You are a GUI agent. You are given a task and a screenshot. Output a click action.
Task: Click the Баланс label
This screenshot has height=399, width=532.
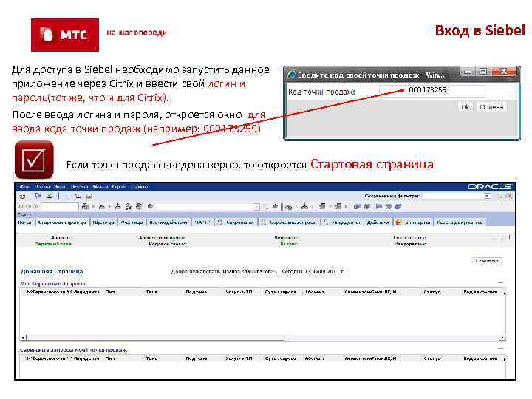pos(289,244)
